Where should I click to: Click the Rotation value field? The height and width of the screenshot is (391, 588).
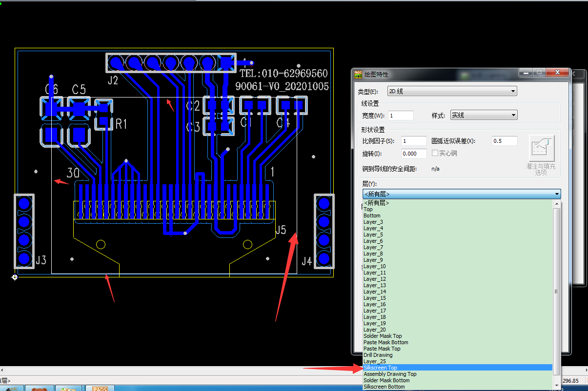click(414, 154)
